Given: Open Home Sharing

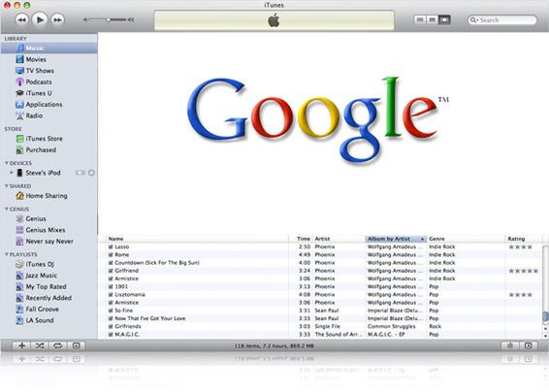Looking at the screenshot, I should (x=49, y=196).
